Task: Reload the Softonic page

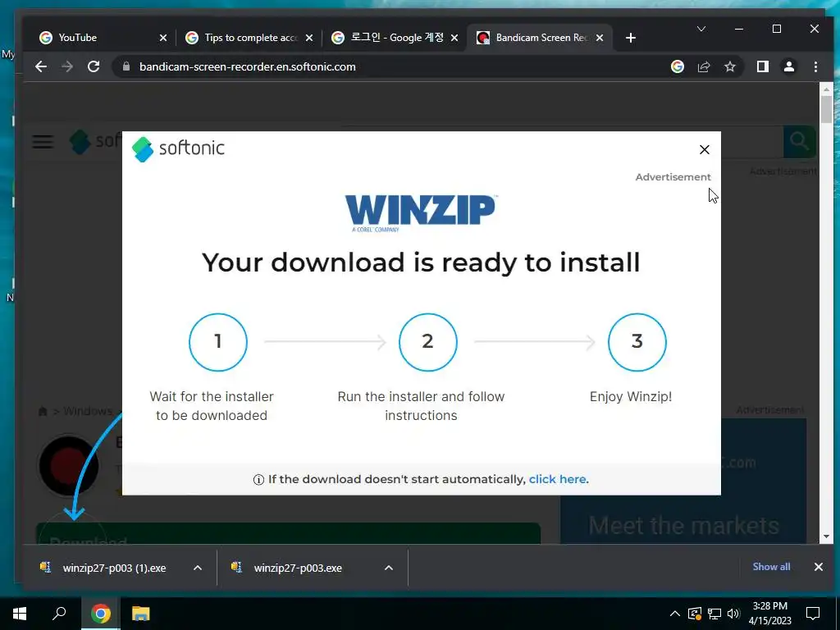Action: coord(94,66)
